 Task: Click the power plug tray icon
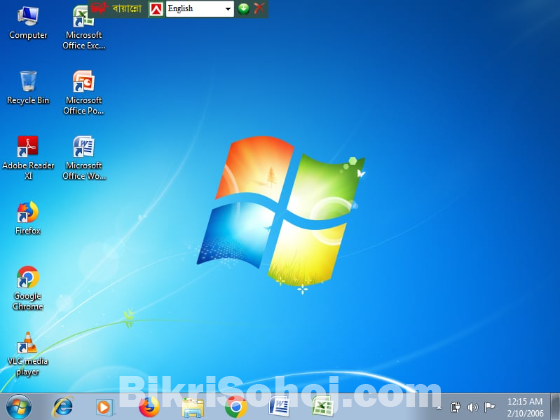[455, 407]
